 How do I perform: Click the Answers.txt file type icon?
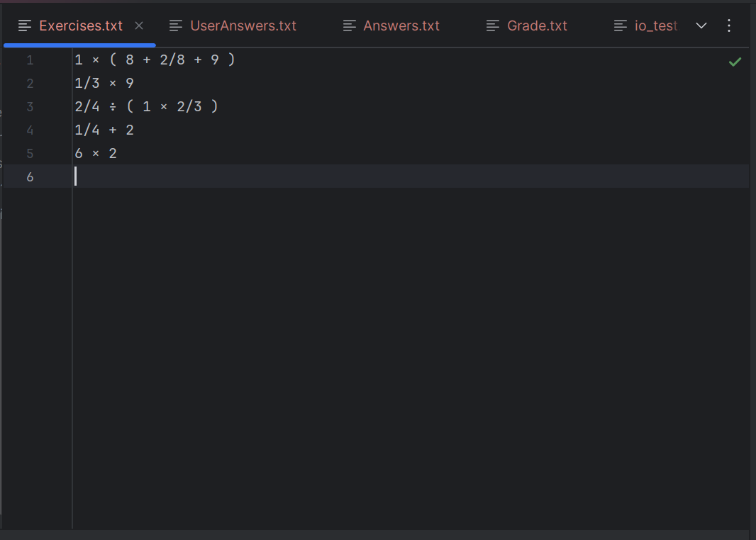coord(349,26)
